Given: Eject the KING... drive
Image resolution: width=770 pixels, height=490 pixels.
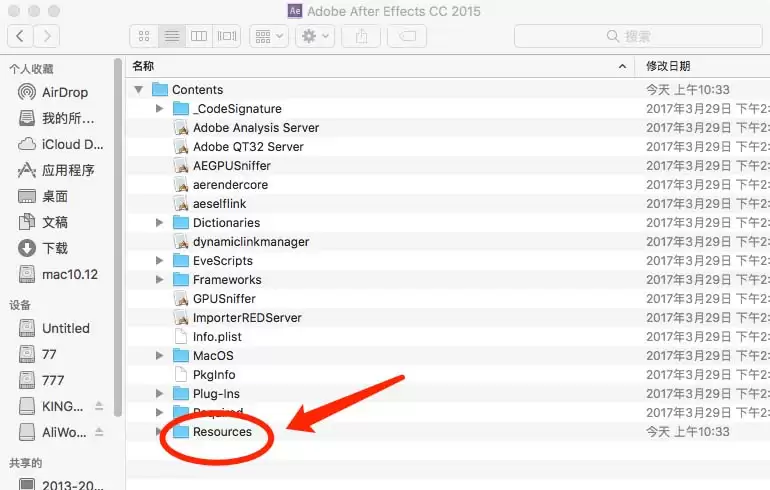Looking at the screenshot, I should coord(99,406).
